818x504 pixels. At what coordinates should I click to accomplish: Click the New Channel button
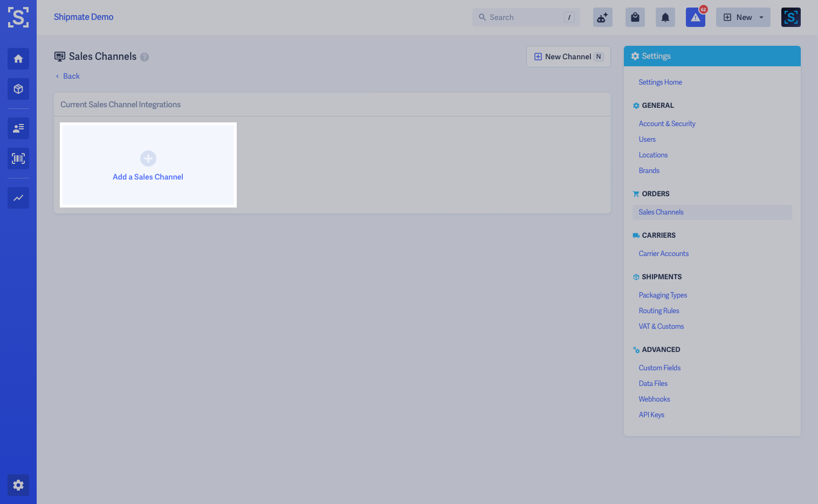(x=568, y=56)
